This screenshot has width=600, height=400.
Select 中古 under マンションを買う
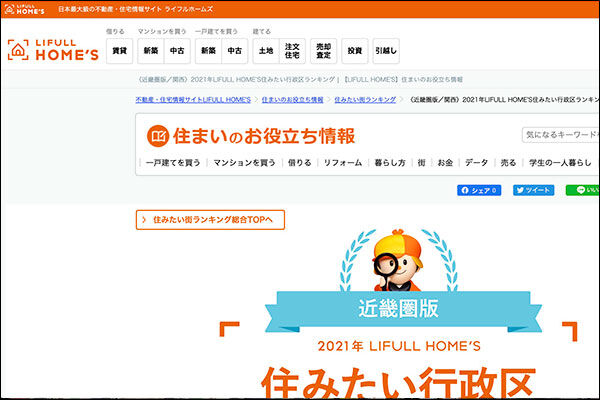pyautogui.click(x=177, y=51)
